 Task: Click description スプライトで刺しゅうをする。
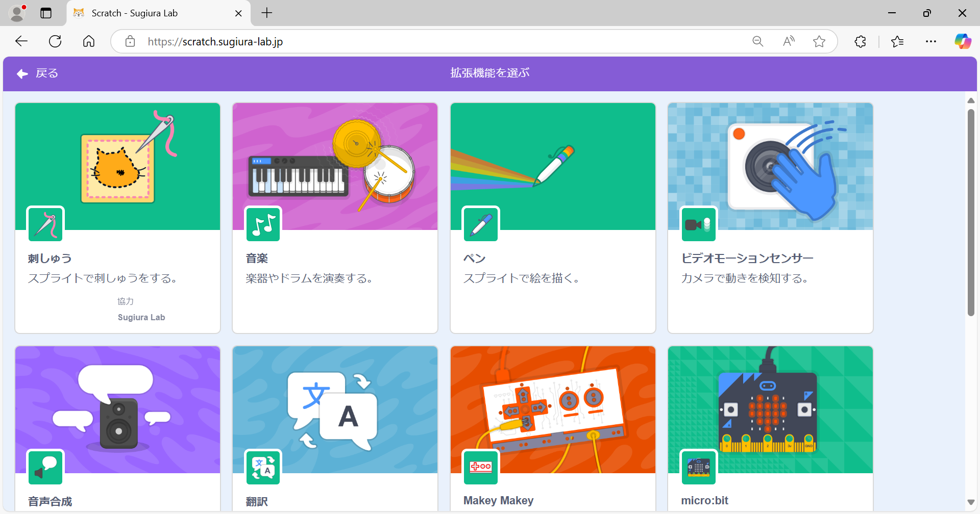(x=103, y=278)
